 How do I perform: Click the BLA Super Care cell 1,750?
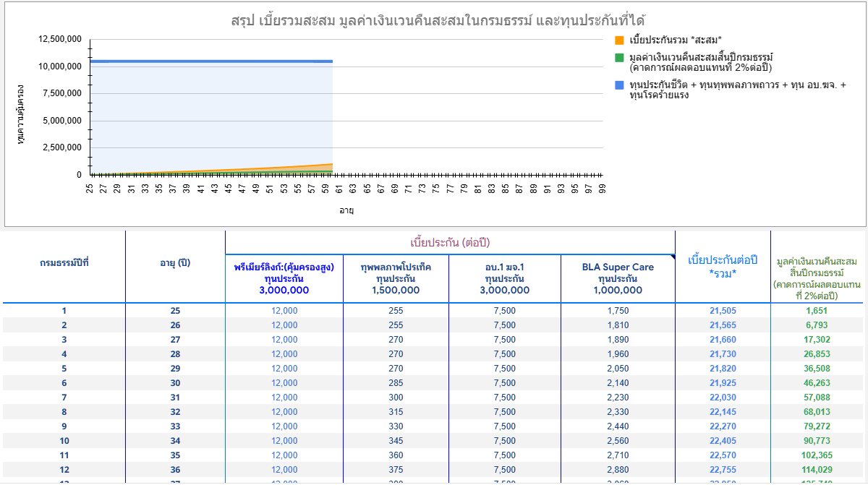(x=618, y=311)
